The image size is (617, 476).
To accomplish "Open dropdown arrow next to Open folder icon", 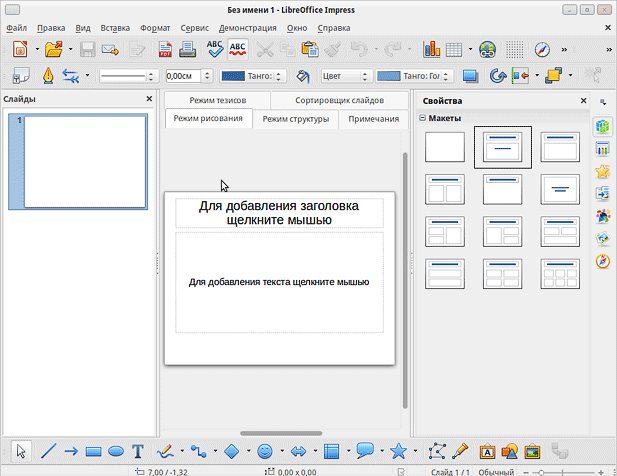I will coord(70,50).
